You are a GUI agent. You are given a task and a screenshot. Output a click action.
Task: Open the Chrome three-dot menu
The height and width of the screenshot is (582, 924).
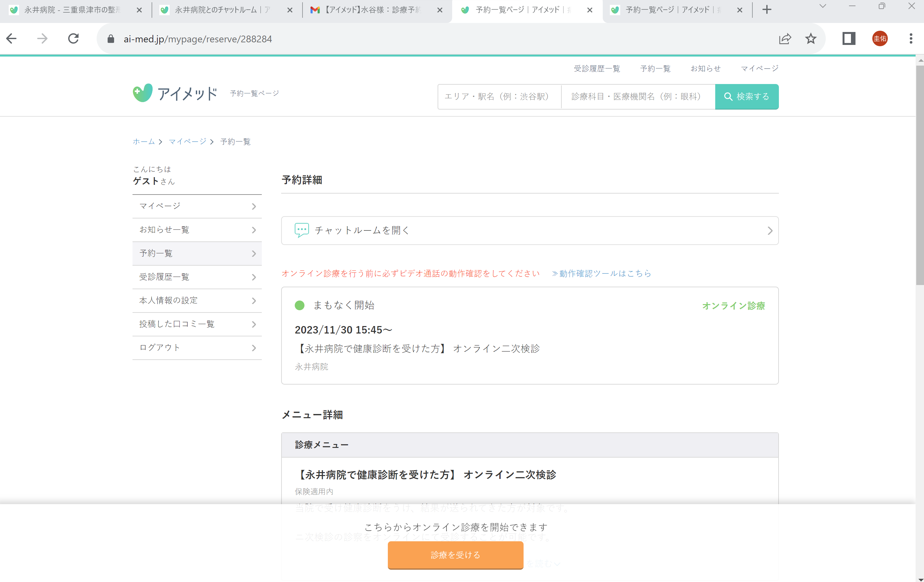click(x=910, y=39)
